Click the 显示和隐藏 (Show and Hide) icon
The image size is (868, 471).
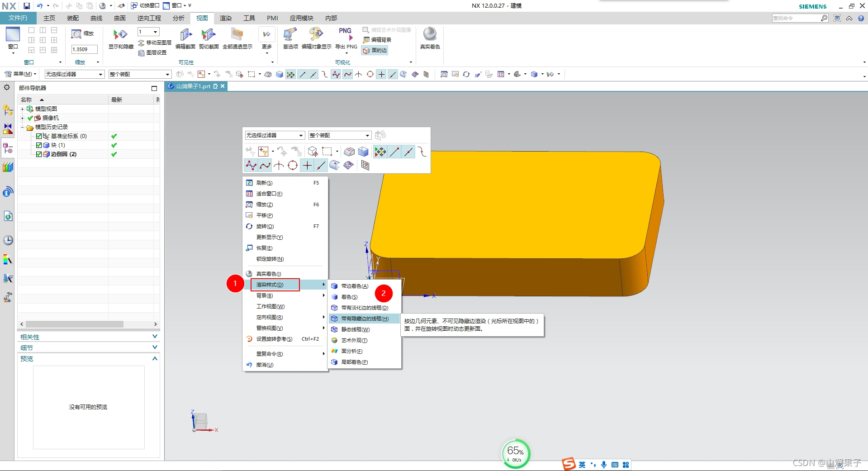121,35
